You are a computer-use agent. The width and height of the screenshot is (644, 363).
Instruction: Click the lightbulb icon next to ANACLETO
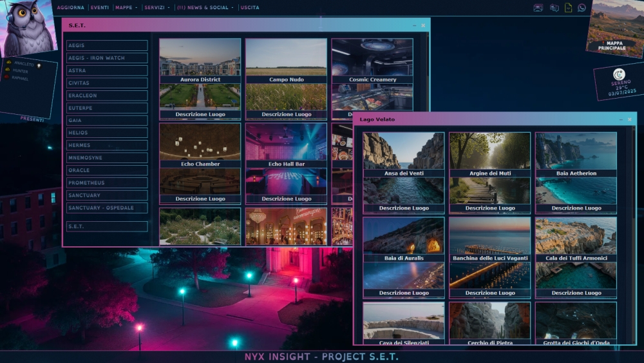pyautogui.click(x=39, y=66)
